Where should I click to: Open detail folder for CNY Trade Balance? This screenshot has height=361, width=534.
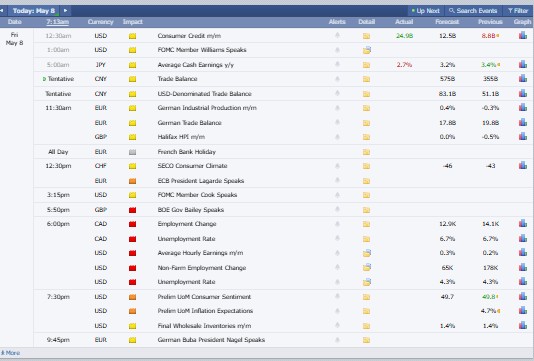pyautogui.click(x=366, y=79)
